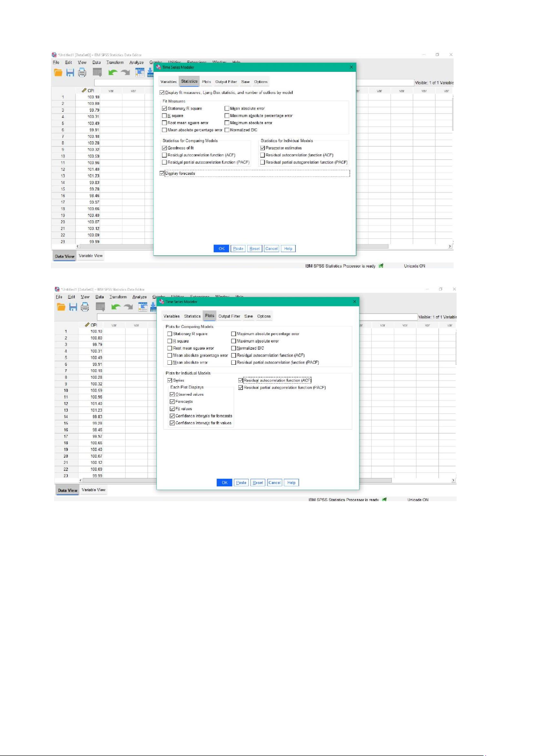The width and height of the screenshot is (535, 756).
Task: Click OK in the Plots dialog
Action: coord(224,483)
